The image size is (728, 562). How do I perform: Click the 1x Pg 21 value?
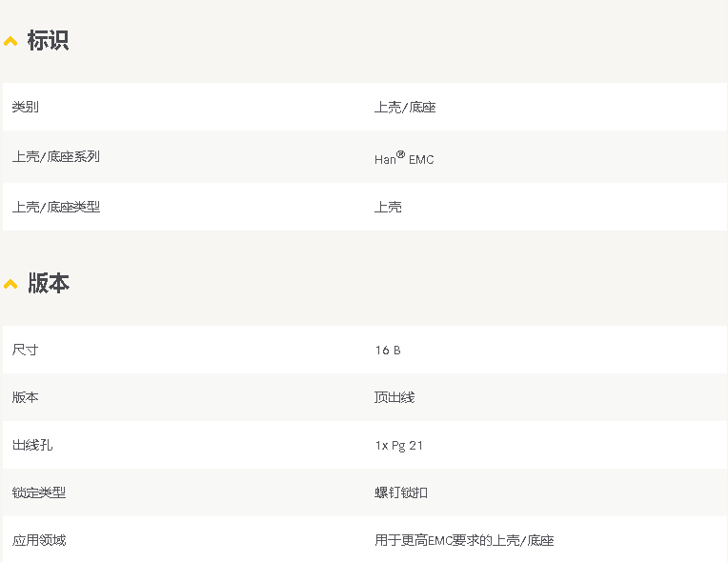(x=399, y=445)
